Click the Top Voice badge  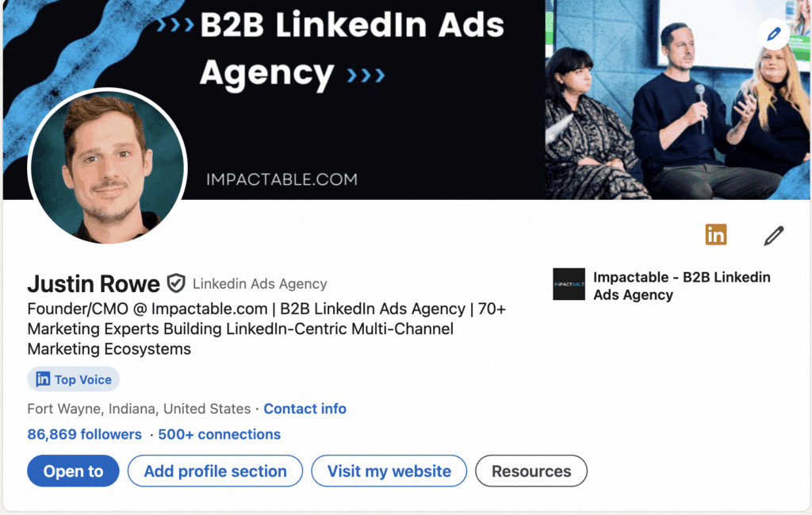74,379
